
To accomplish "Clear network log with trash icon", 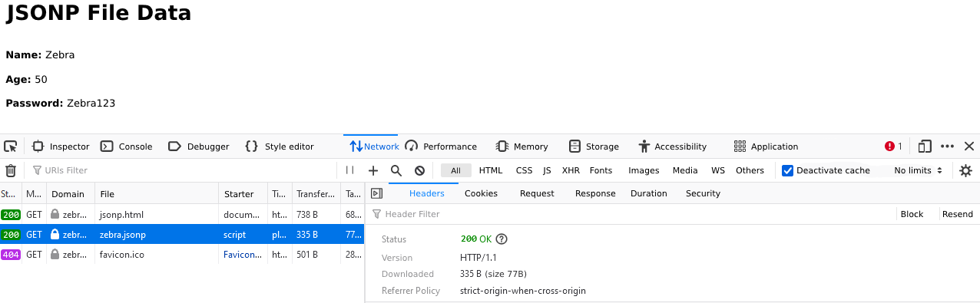I will 11,170.
